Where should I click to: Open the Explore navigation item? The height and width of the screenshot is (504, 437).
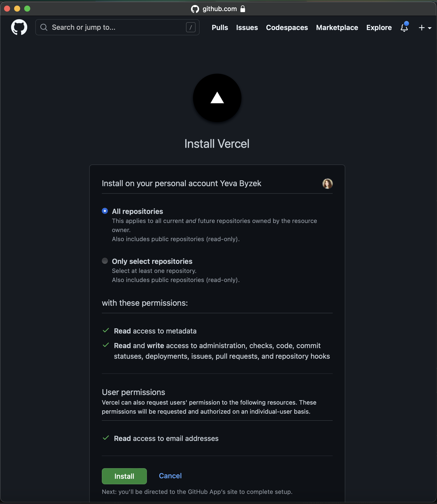379,27
